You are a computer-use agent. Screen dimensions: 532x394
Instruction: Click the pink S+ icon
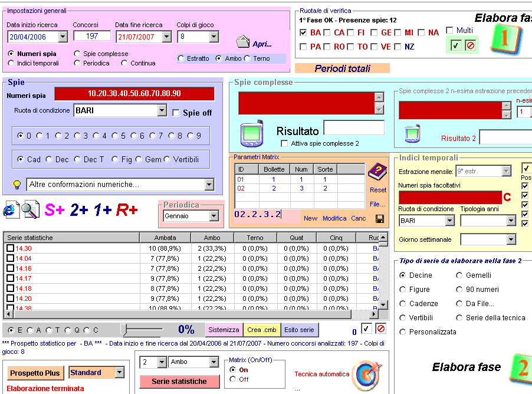[54, 210]
